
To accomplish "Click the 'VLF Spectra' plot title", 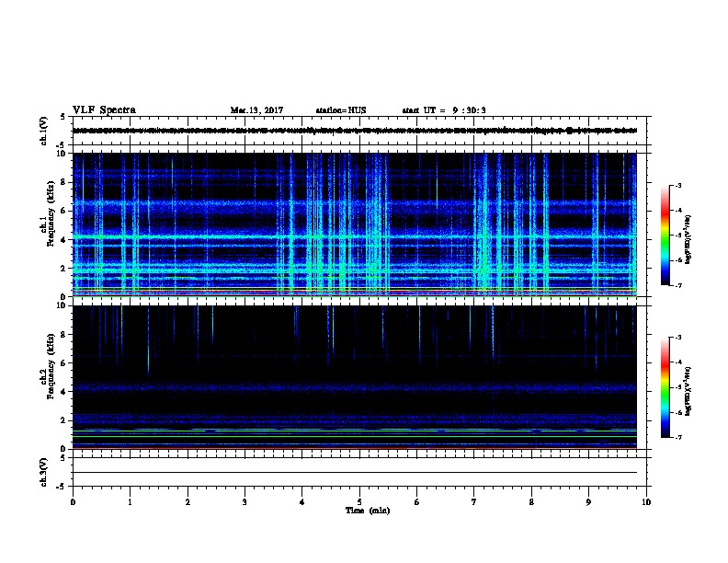I will click(x=104, y=109).
